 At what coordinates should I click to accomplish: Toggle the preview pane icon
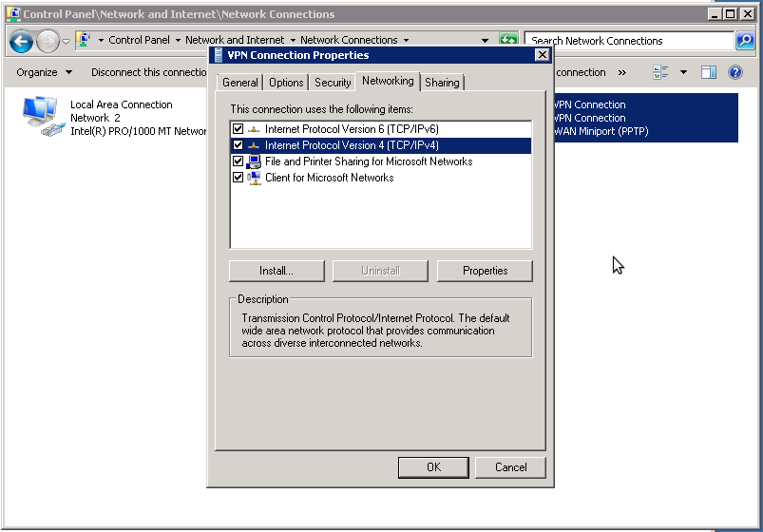[709, 72]
